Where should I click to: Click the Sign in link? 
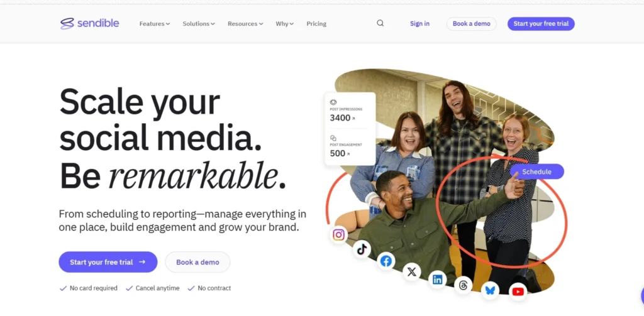coord(419,24)
